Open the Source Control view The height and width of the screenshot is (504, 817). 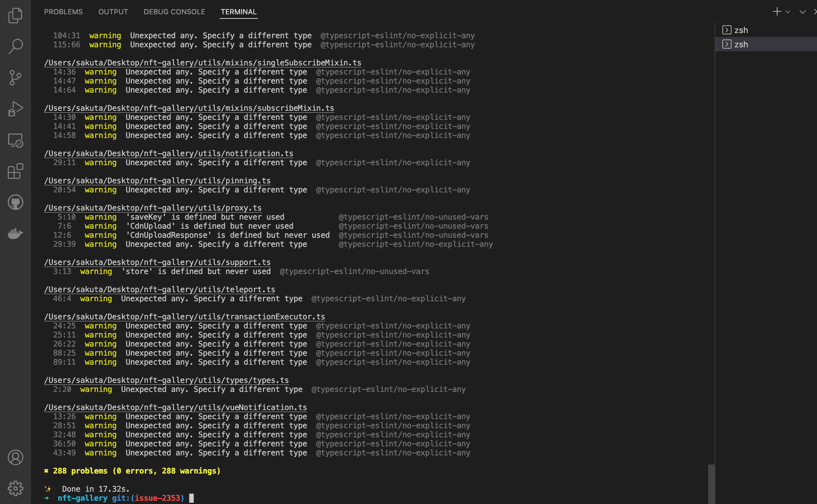tap(15, 78)
